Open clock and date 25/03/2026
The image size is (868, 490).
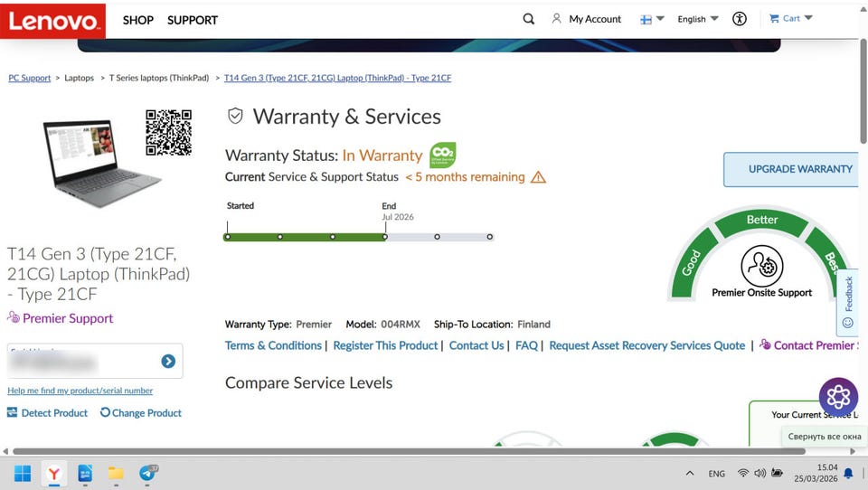816,473
